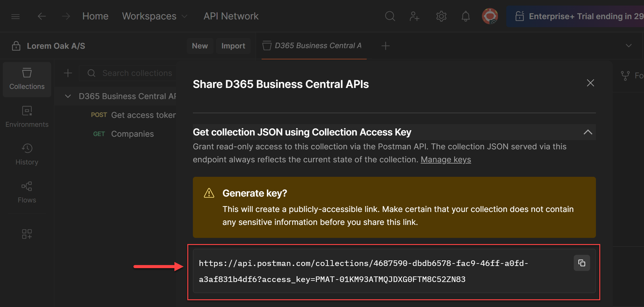The image size is (644, 307).
Task: Click the Manage keys link
Action: [446, 160]
